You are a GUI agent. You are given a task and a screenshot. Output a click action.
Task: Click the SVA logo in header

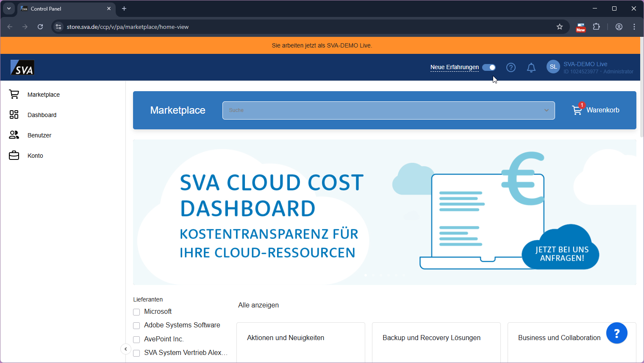pyautogui.click(x=22, y=67)
